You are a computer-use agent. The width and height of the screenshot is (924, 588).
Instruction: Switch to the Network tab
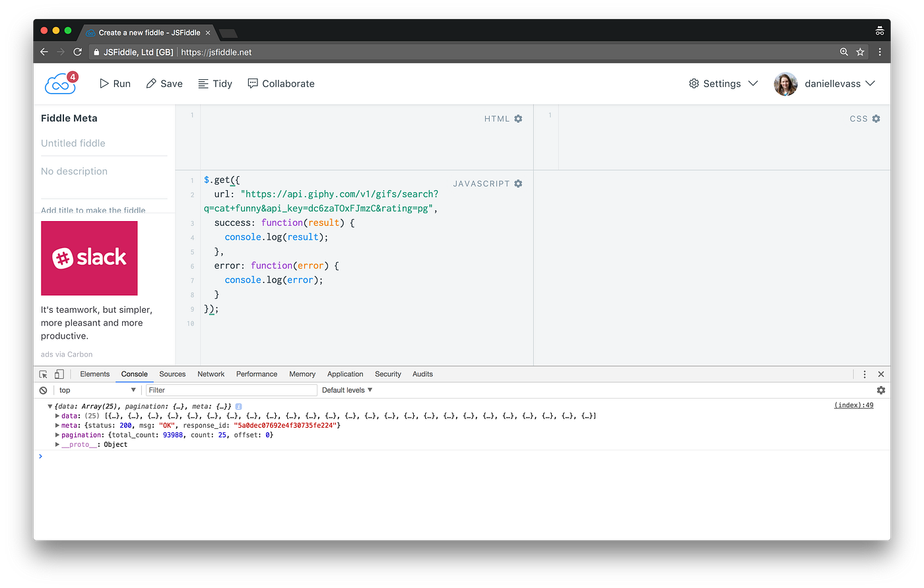click(x=211, y=374)
